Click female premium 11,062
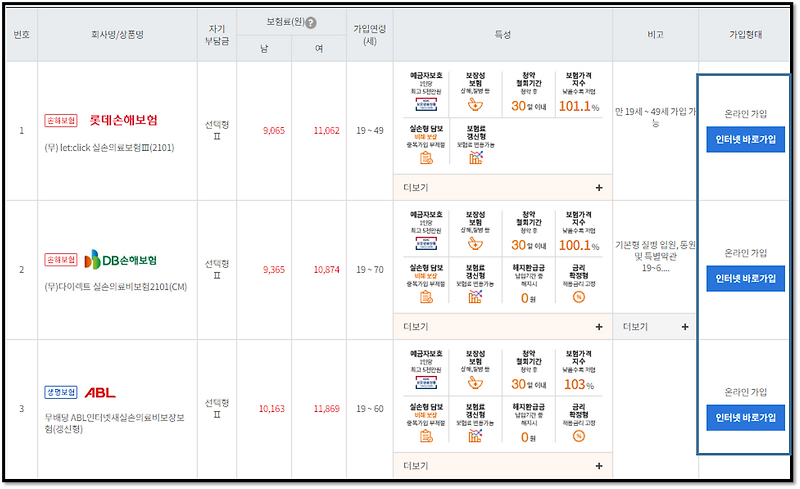 pos(327,131)
